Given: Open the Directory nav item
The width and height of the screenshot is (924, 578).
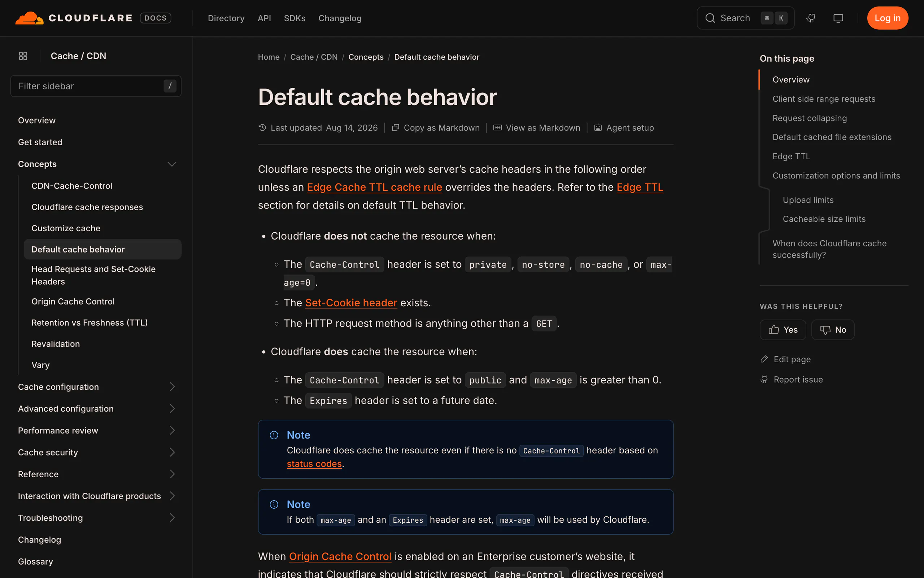Looking at the screenshot, I should (226, 18).
